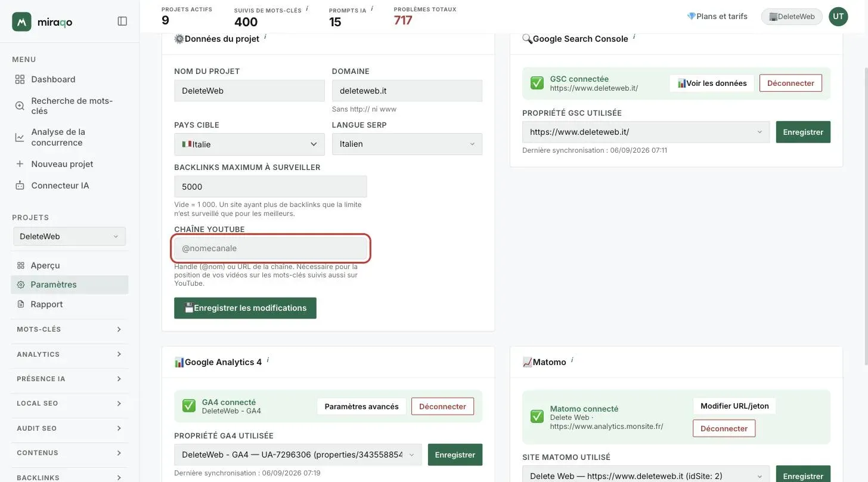
Task: Click the miraqo logo icon
Action: coord(22,21)
